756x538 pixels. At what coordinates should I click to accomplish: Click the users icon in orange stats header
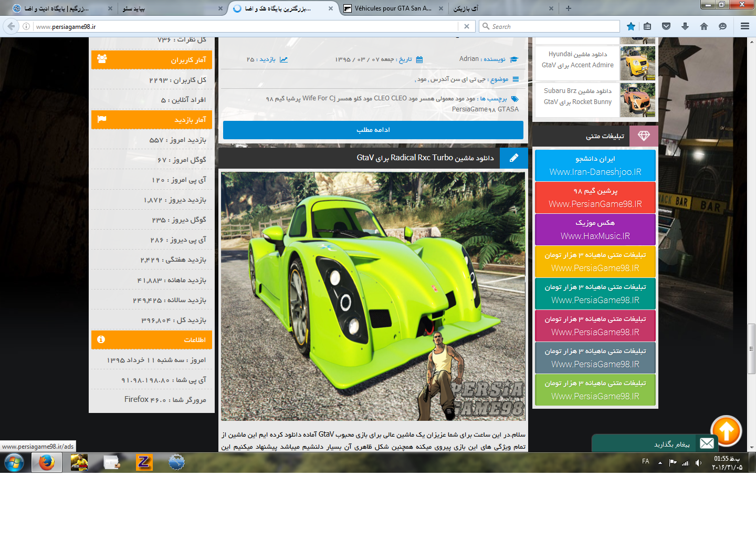tap(102, 59)
